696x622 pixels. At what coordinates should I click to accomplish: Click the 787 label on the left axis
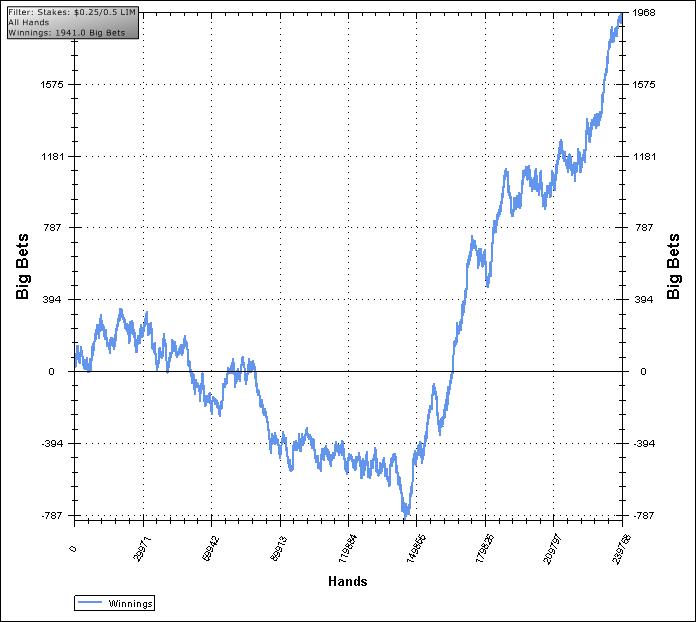[53, 228]
